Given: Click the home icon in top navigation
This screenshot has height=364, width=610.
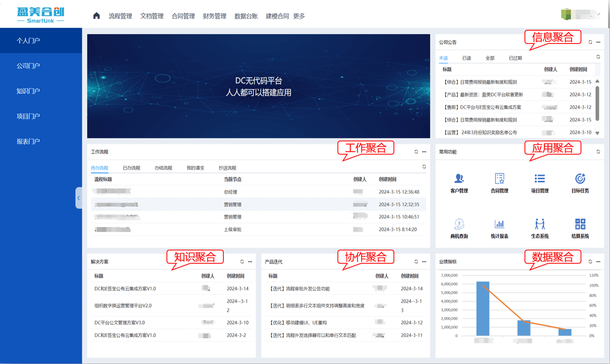Looking at the screenshot, I should (x=96, y=16).
